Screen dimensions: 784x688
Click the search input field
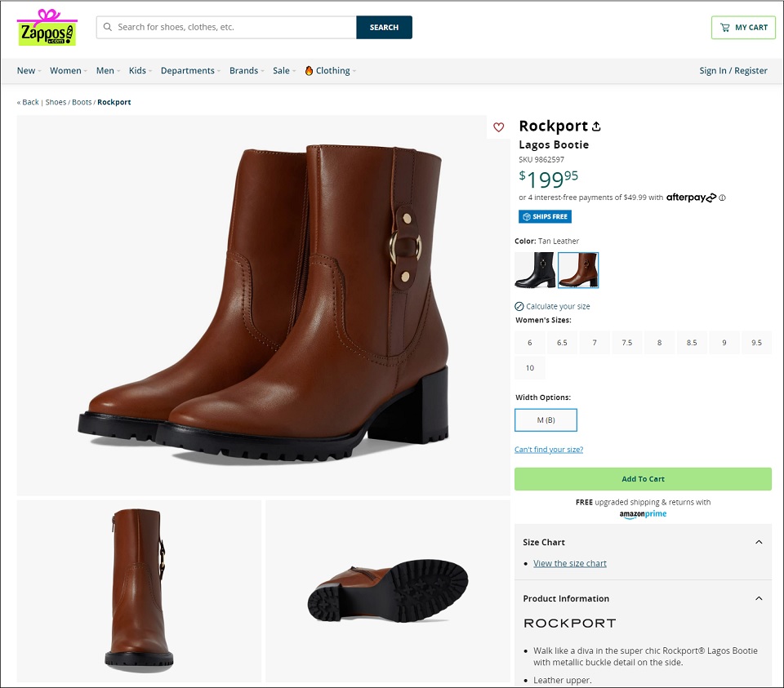[x=226, y=27]
